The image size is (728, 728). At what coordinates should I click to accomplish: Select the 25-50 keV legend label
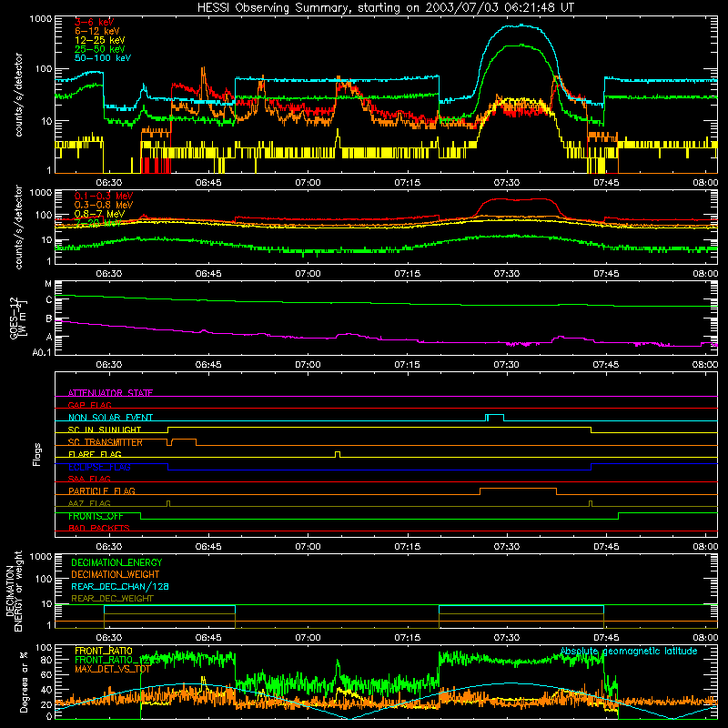click(x=100, y=49)
